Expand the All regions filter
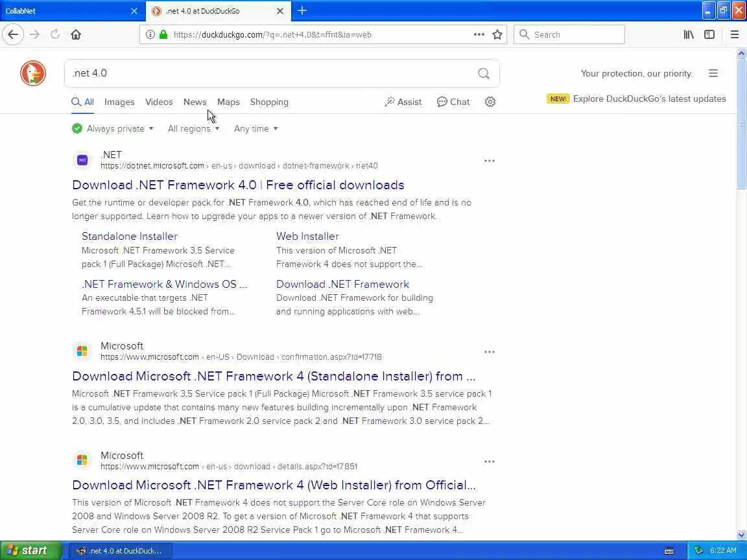 click(x=193, y=128)
